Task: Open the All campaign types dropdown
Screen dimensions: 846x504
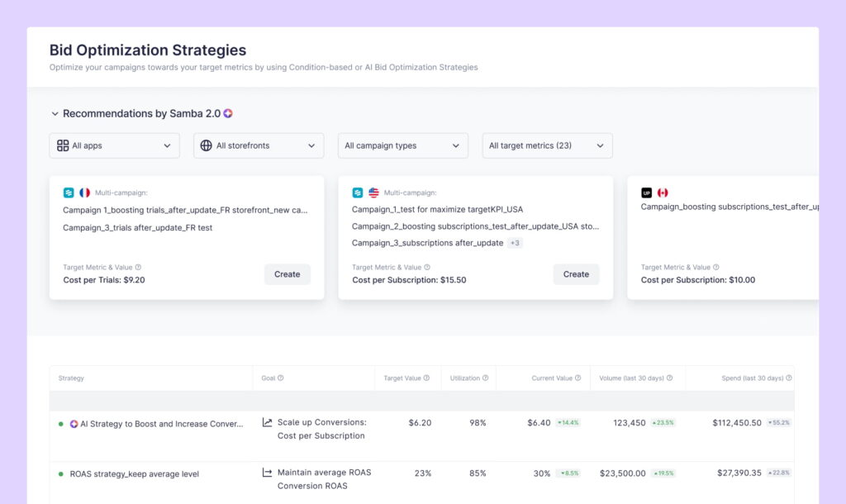Action: tap(402, 145)
